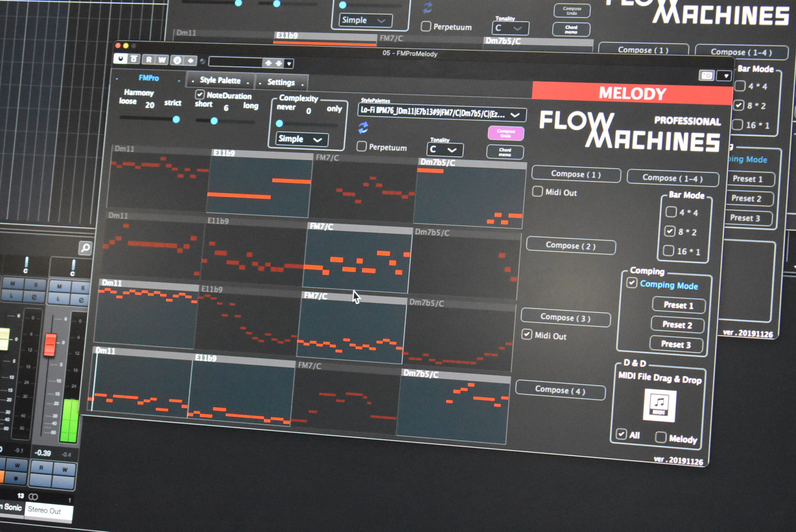The image size is (796, 532).
Task: Uncheck Midi Out under Compose (3)
Action: pos(527,334)
